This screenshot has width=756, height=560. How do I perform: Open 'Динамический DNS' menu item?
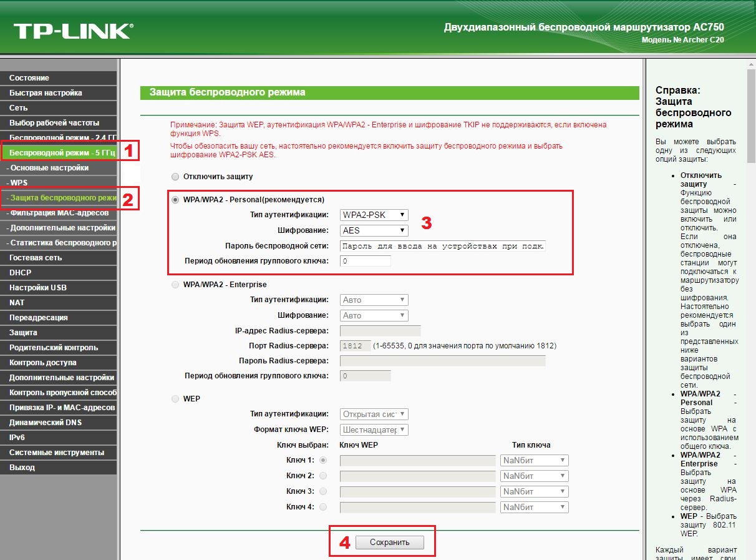point(58,423)
